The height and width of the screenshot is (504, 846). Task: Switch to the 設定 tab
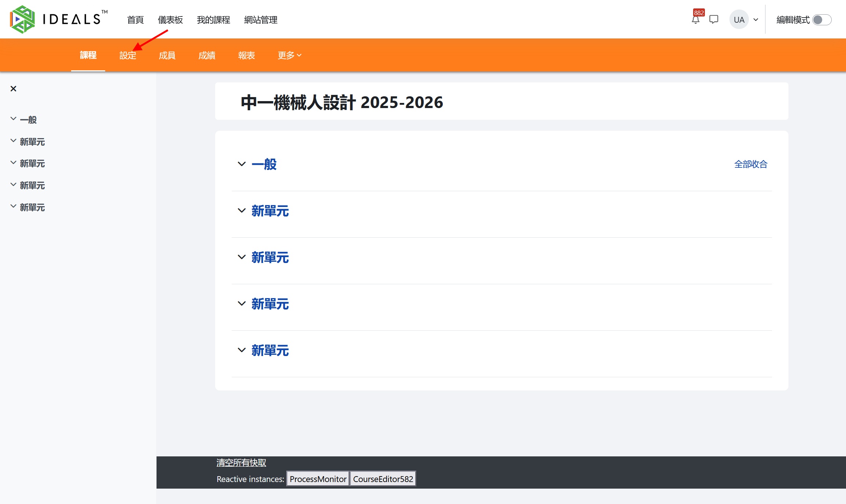coord(128,55)
